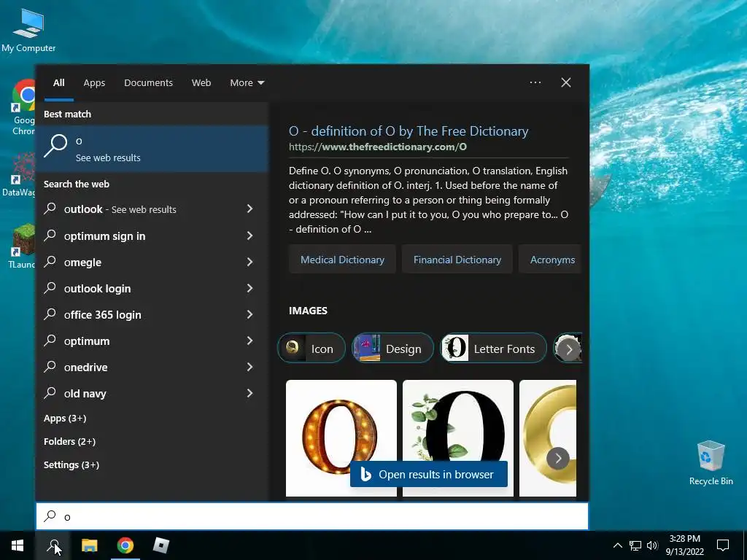Screen dimensions: 747x560
Task: Open the Free Dictionary 'O - definition' link
Action: (x=409, y=131)
